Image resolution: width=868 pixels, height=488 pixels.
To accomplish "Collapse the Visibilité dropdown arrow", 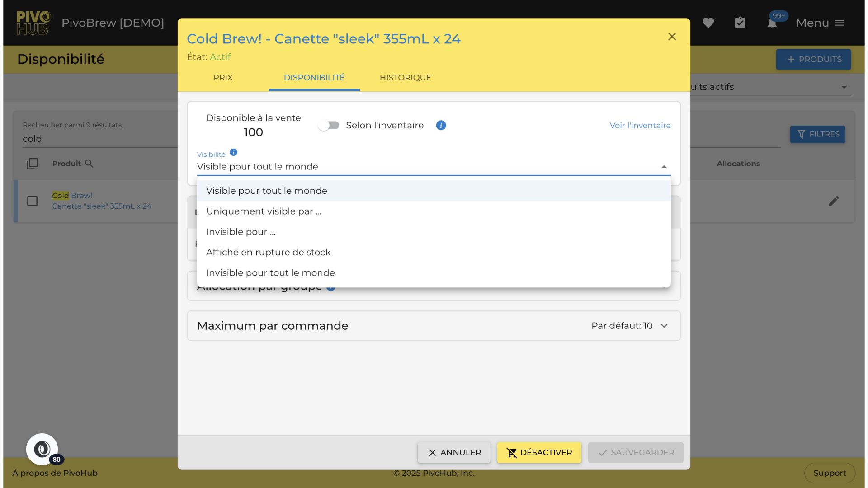I will point(664,167).
